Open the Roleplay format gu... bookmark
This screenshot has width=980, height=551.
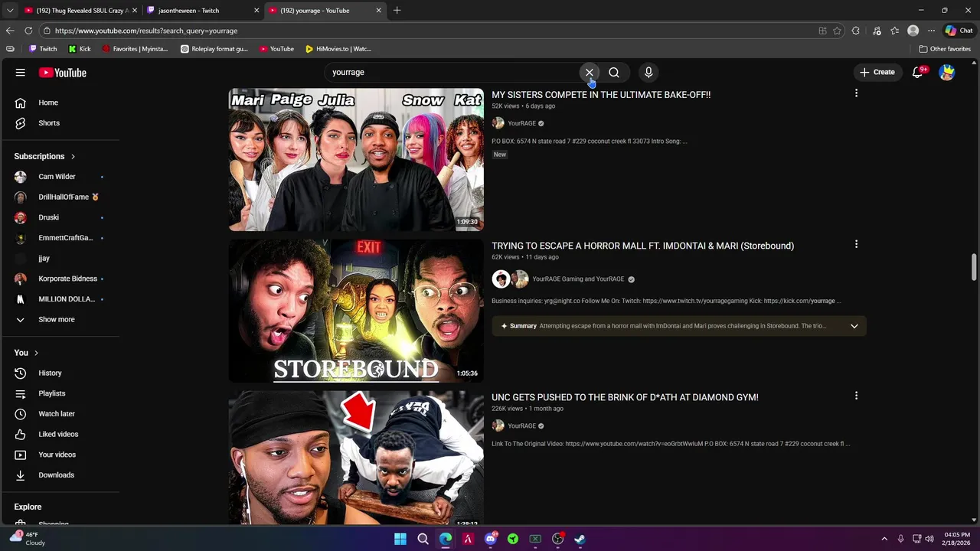pyautogui.click(x=214, y=49)
